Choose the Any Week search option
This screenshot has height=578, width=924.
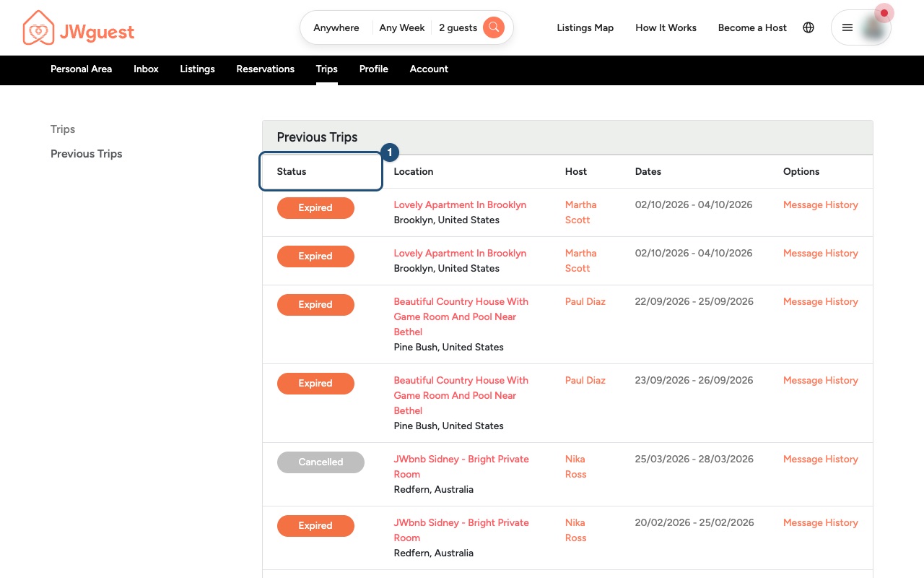402,27
